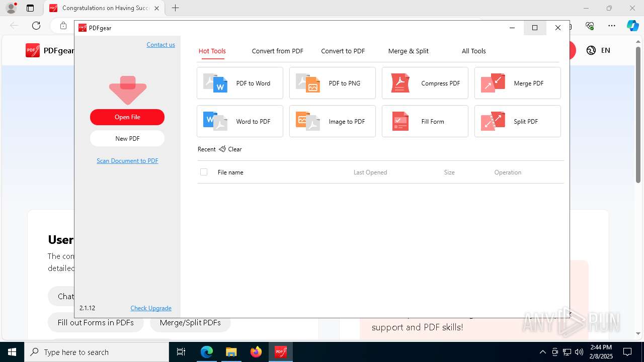Screen dimensions: 644x362
Task: Open the PDF to PNG tool
Action: 333,83
